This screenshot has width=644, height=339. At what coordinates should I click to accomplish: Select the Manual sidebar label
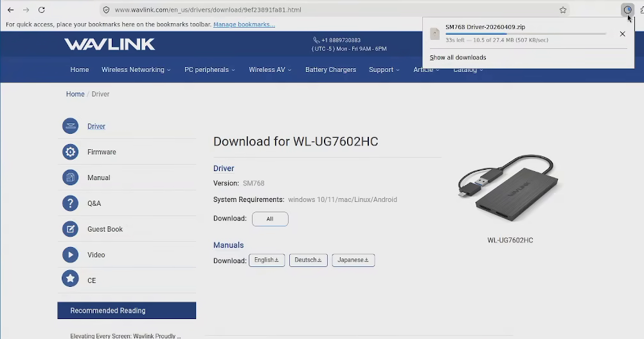click(98, 178)
